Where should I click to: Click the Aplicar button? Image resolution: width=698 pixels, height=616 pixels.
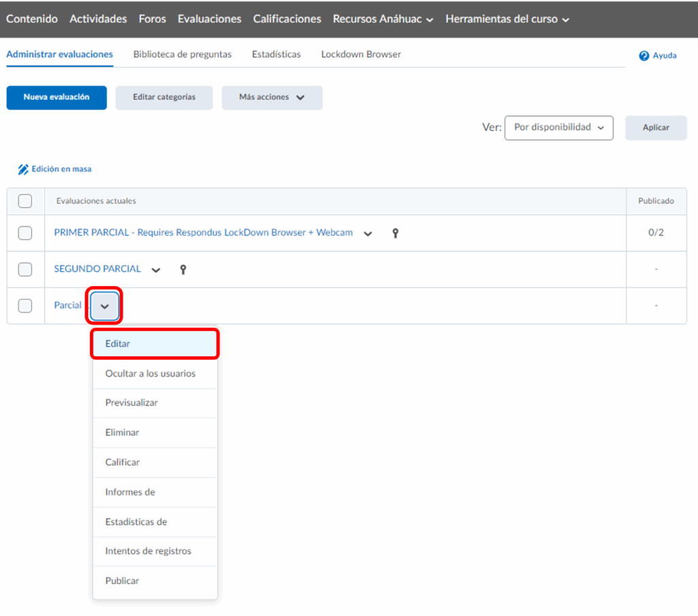tap(656, 127)
